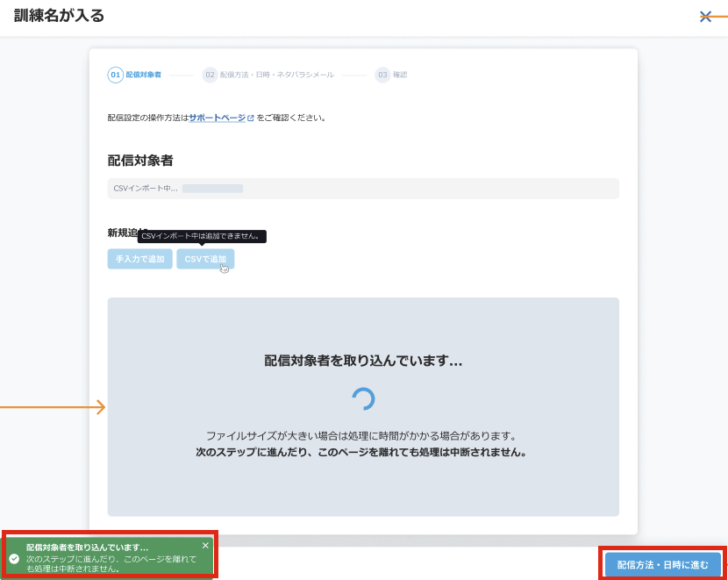The width and height of the screenshot is (728, 580).
Task: Dismiss the green import notification toast
Action: click(x=205, y=545)
